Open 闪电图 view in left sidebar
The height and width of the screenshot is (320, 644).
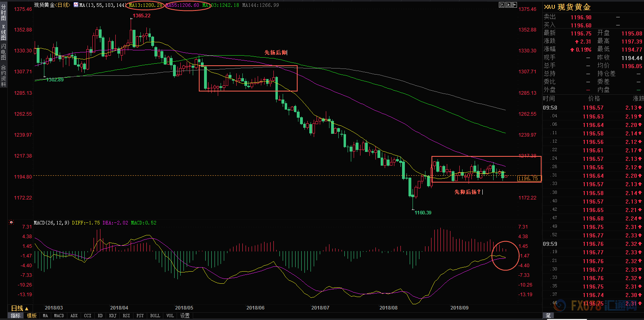(x=4, y=52)
